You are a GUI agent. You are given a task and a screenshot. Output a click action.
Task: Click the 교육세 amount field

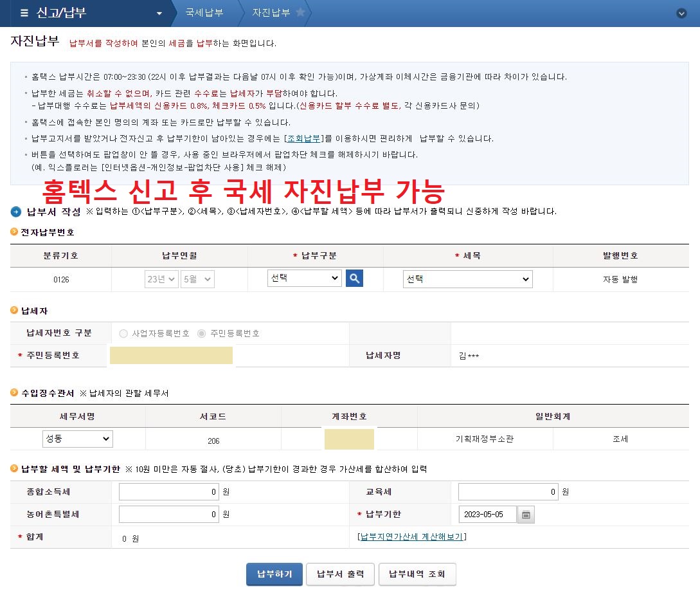508,492
